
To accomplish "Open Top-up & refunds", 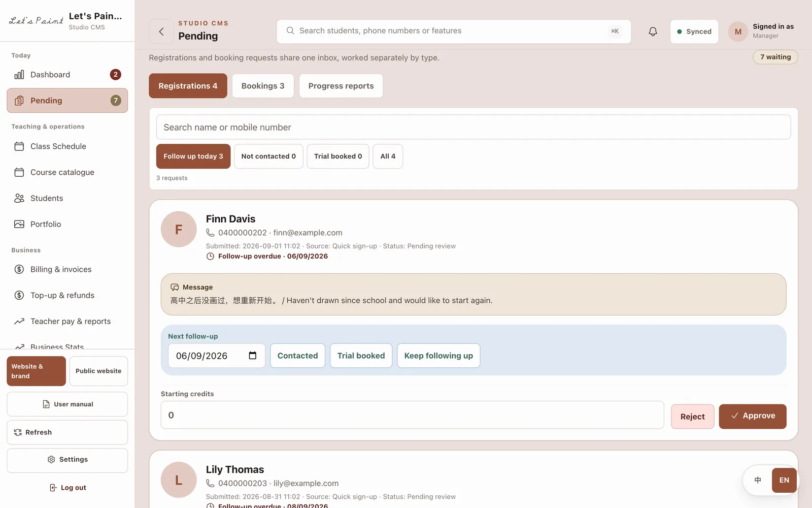I will point(67,295).
